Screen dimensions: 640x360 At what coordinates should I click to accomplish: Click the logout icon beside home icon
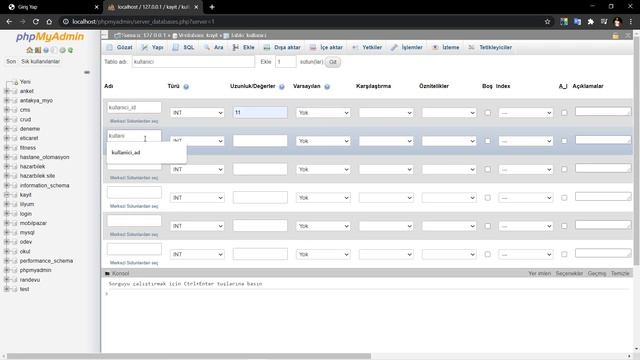38,50
